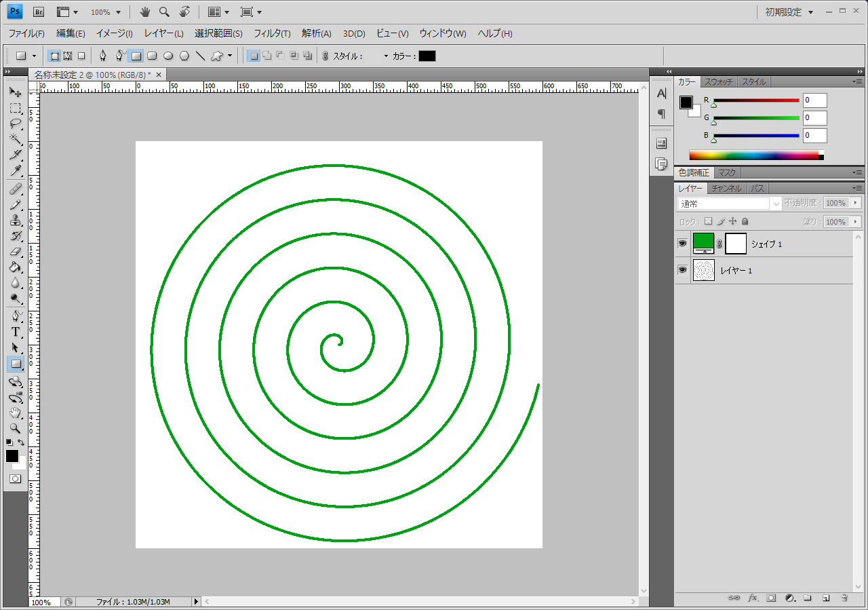Toggle lock all padlock icon

click(x=745, y=221)
